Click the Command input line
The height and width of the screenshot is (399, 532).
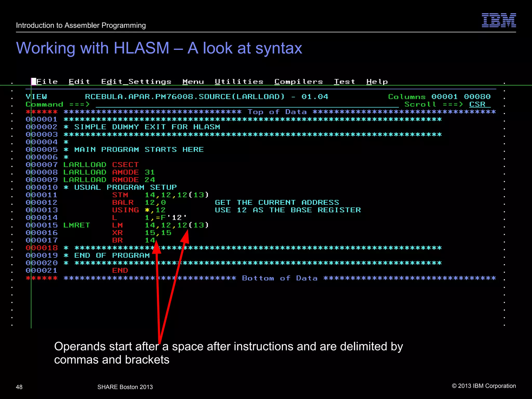[247, 104]
